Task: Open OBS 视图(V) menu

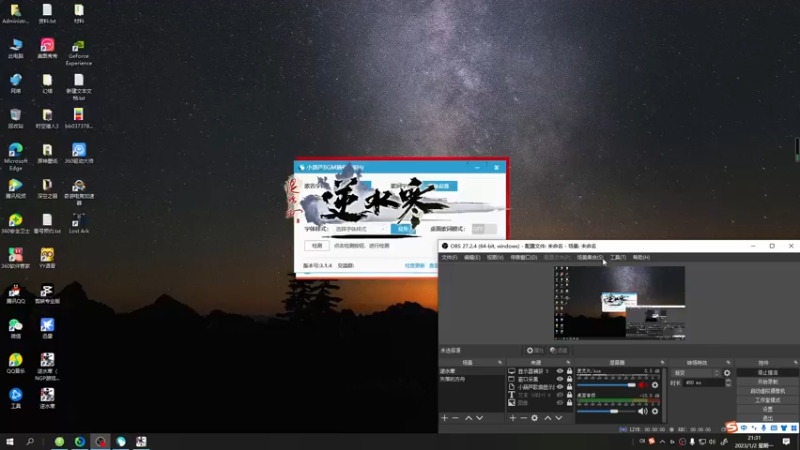Action: coord(495,258)
